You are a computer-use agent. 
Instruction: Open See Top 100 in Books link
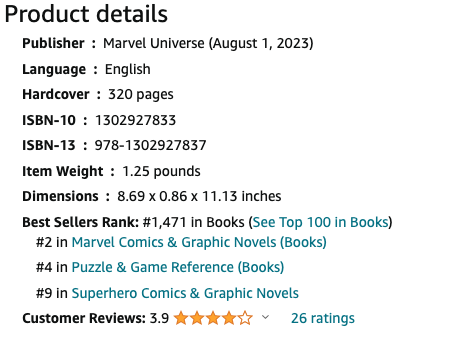(x=321, y=222)
